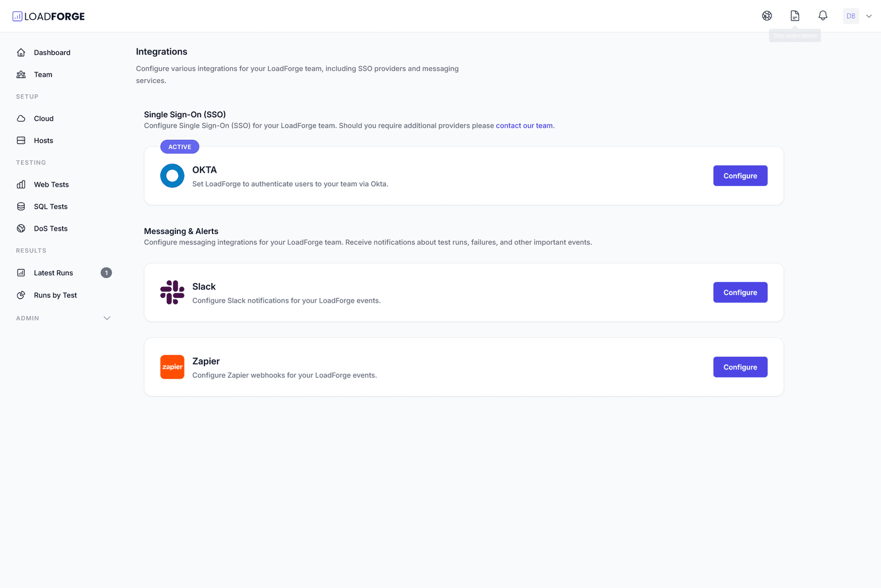Viewport: 881px width, 588px height.
Task: Select the SQL Tests icon
Action: [x=21, y=206]
